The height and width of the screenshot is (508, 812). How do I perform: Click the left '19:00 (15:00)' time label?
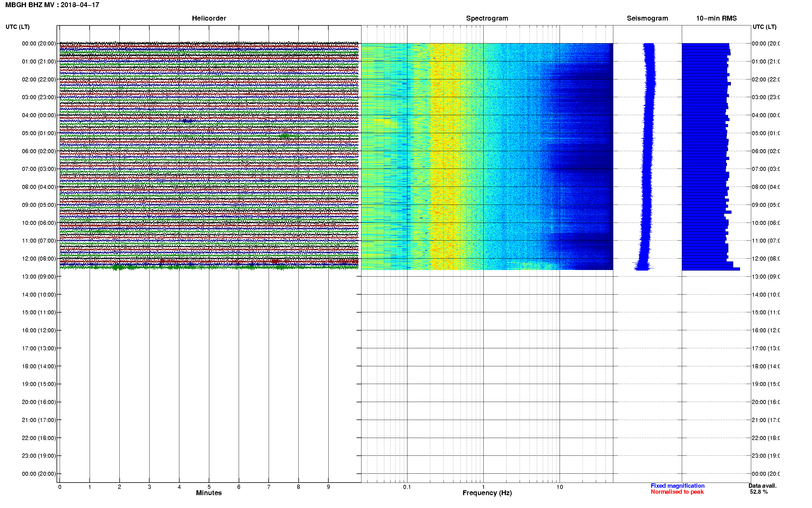click(x=39, y=384)
